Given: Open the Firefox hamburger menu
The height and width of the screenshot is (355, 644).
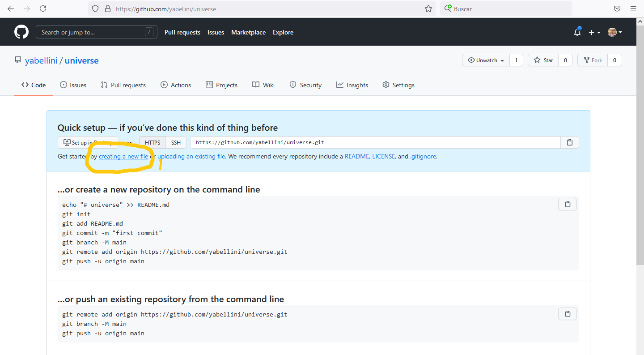Looking at the screenshot, I should 633,9.
